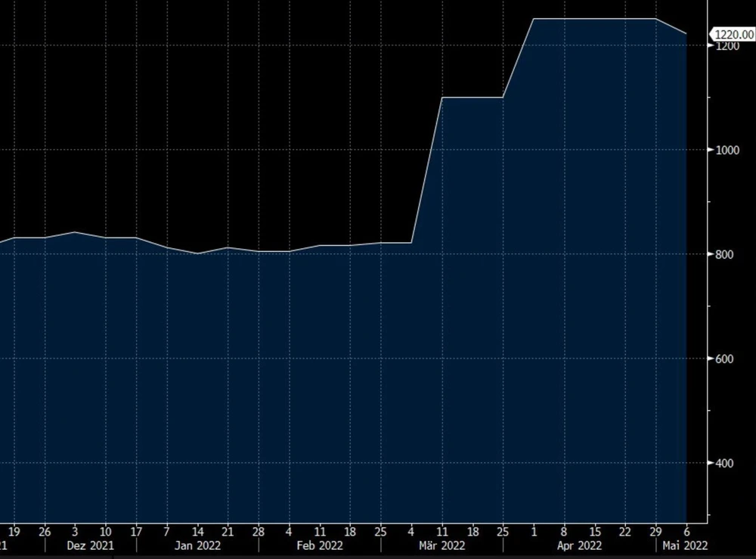The width and height of the screenshot is (756, 559).
Task: Click the Jan 2022 month label
Action: click(197, 545)
